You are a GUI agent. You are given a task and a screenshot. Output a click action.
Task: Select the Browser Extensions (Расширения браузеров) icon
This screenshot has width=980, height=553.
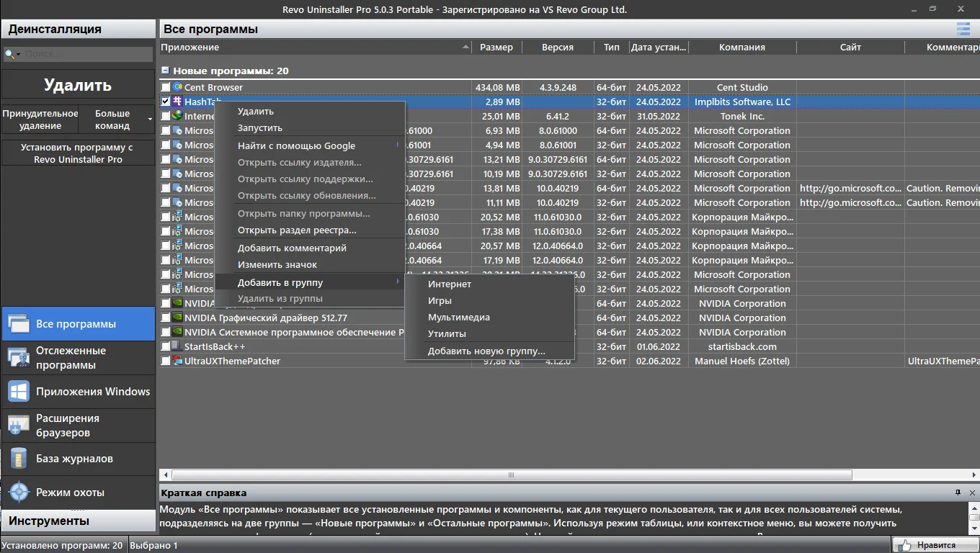click(x=18, y=426)
